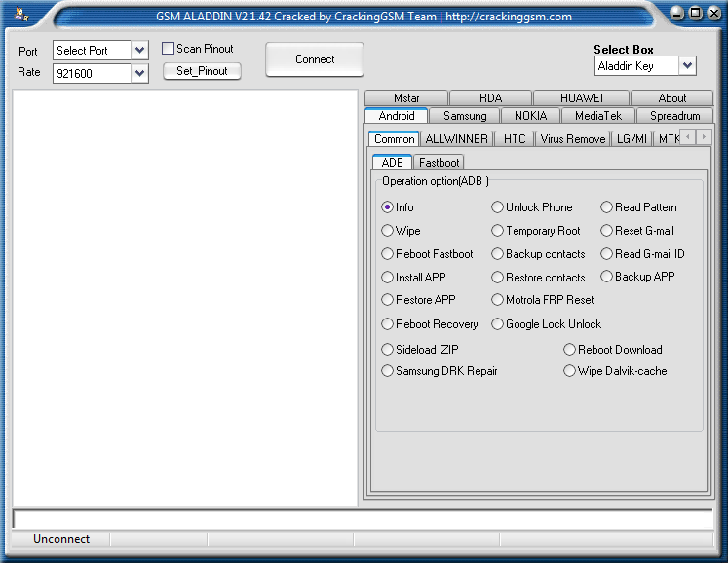Select Reboot Recovery option

(x=430, y=323)
